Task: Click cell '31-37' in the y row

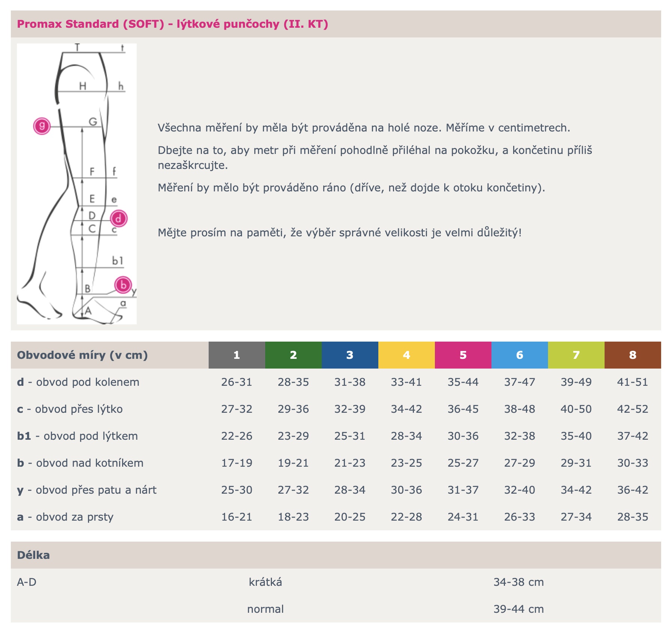Action: [463, 490]
